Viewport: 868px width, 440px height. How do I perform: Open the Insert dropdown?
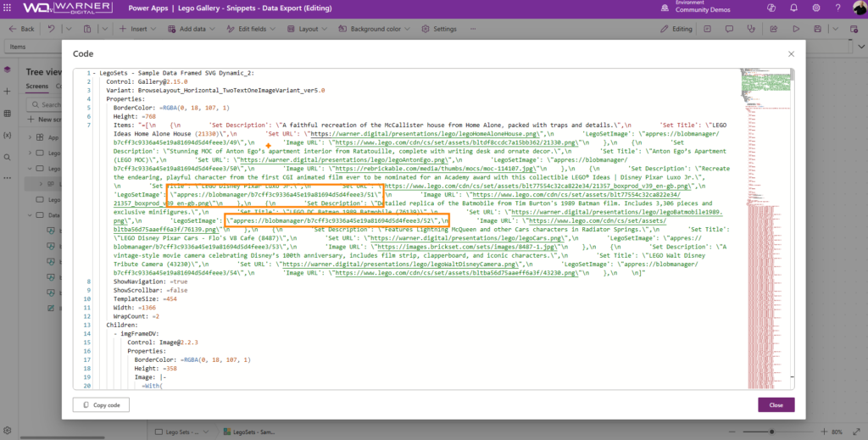[x=138, y=29]
